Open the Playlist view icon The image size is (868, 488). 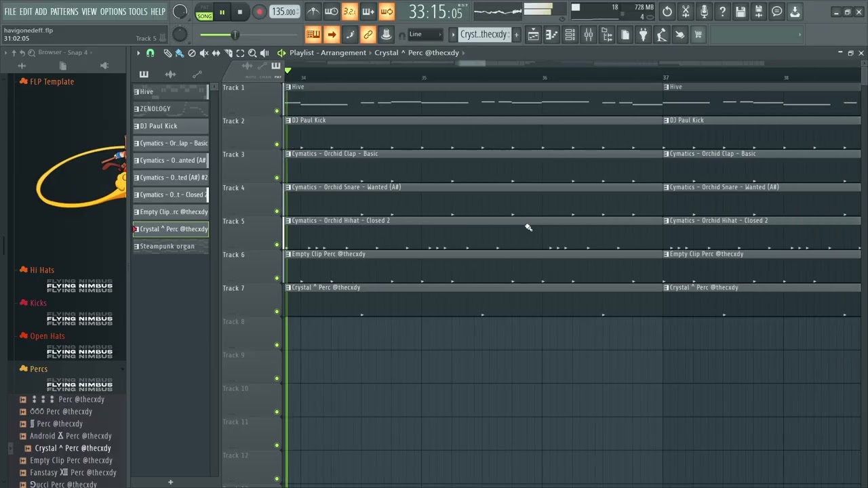[x=534, y=35]
